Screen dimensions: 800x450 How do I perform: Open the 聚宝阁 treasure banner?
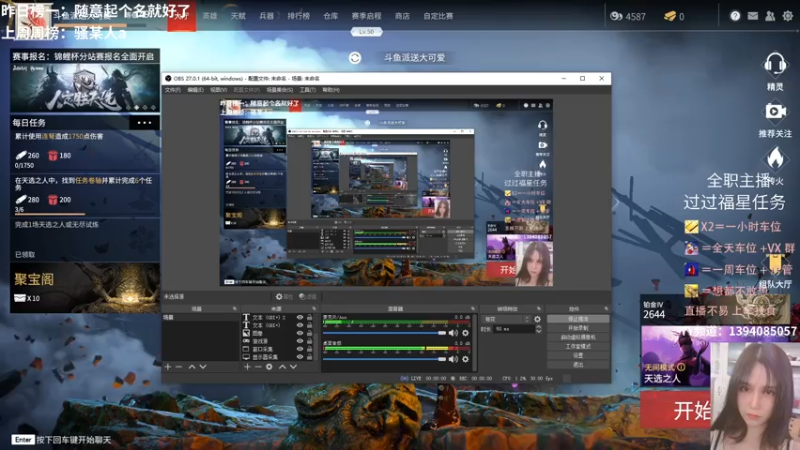point(85,288)
